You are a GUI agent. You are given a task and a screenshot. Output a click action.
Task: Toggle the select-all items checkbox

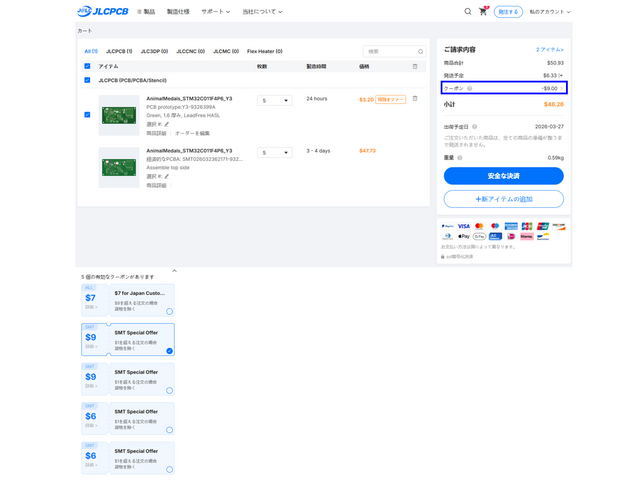[87, 66]
